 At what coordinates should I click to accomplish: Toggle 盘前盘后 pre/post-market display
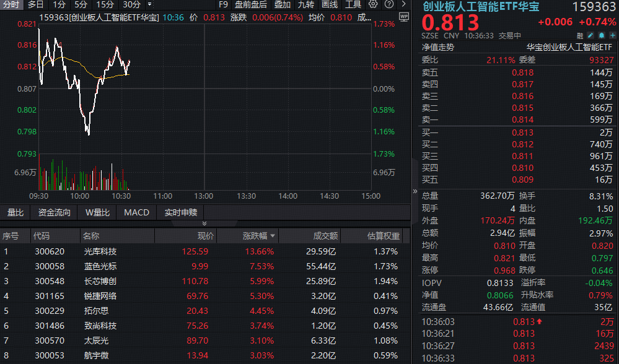251,4
